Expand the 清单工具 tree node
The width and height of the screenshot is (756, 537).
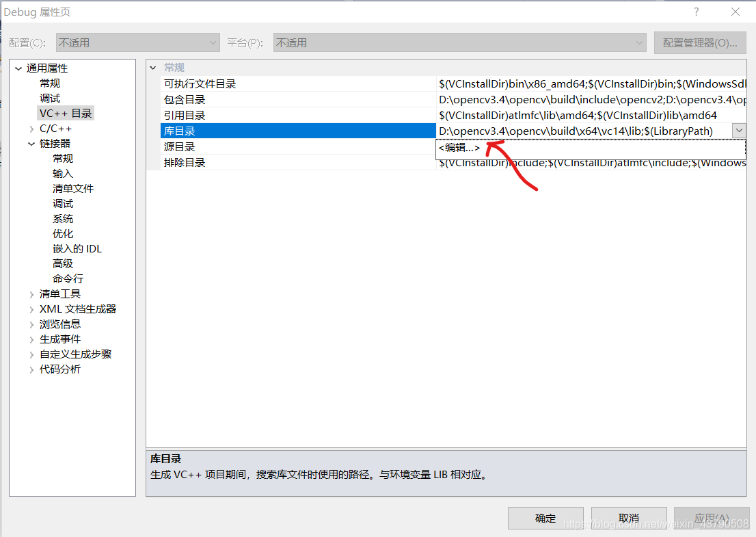[31, 294]
